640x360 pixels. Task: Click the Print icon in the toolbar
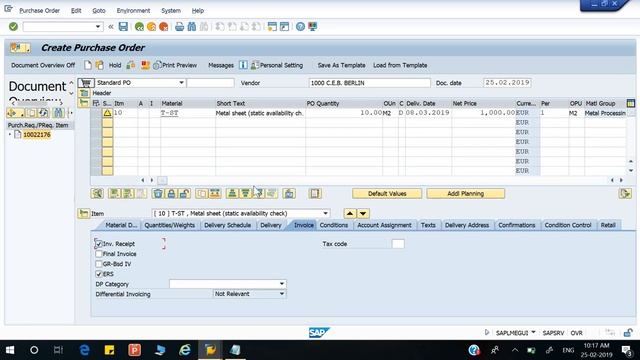179,27
